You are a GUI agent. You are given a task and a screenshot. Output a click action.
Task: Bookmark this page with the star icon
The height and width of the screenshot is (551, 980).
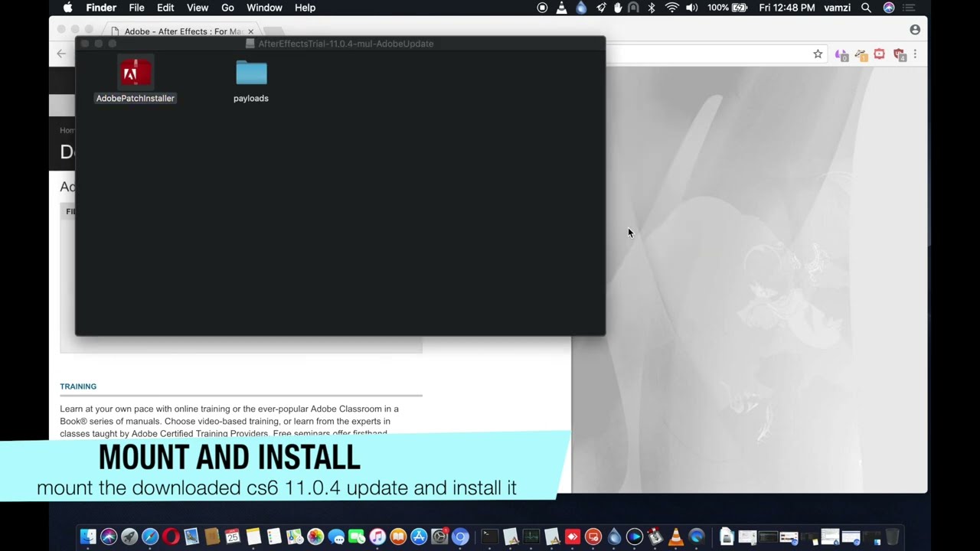point(818,54)
